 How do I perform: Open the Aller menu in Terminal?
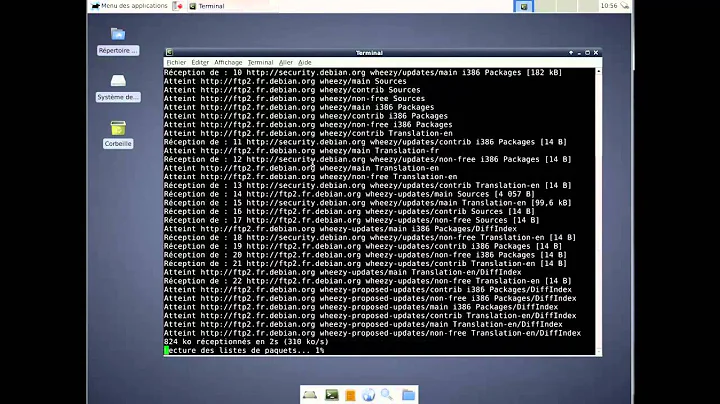(286, 62)
